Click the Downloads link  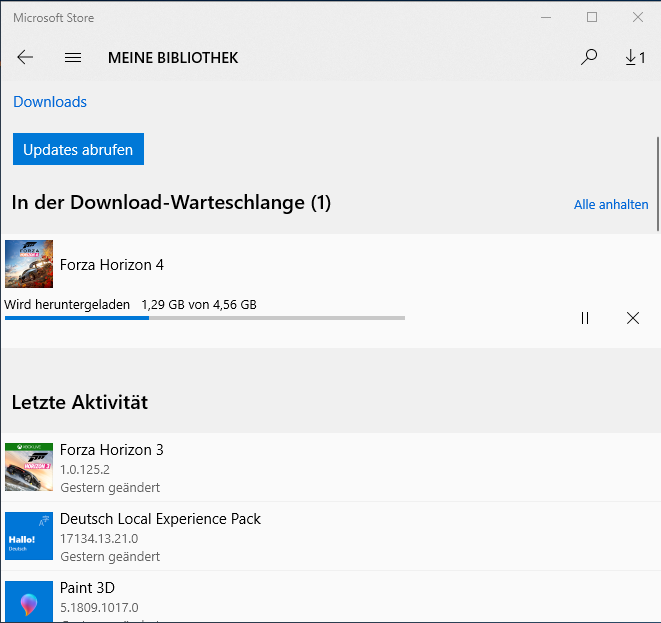[50, 102]
